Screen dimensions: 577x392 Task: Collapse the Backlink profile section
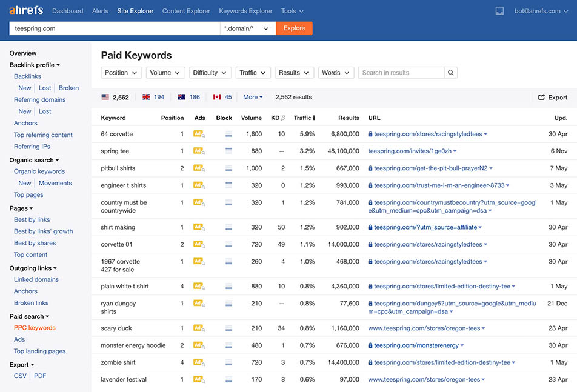click(35, 65)
